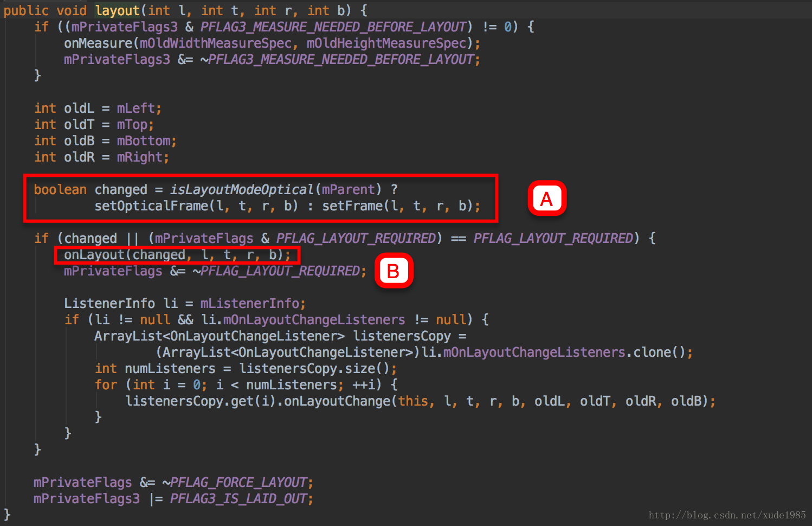This screenshot has height=526, width=812.
Task: Click the 'ListenerInfo' type name
Action: (x=109, y=304)
